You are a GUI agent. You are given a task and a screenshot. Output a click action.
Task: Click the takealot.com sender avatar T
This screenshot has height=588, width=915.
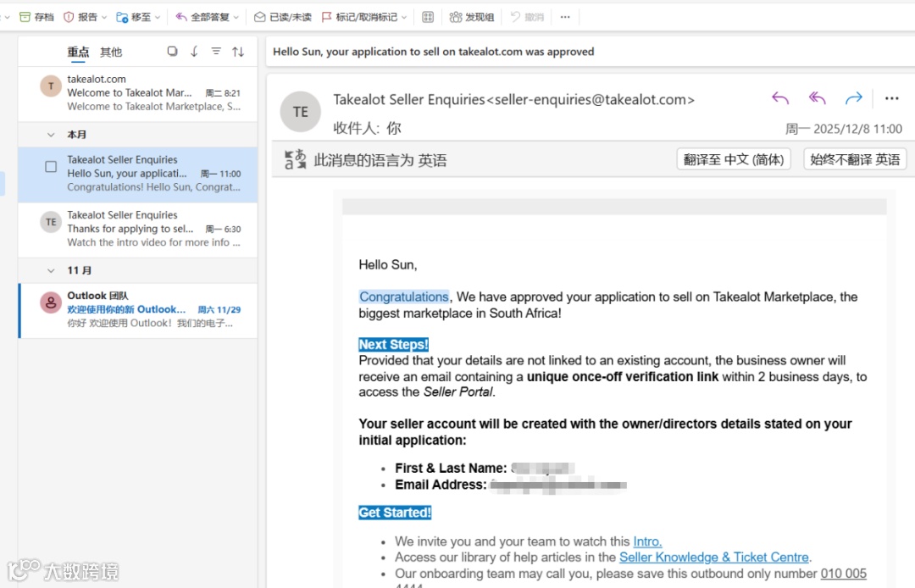[51, 86]
